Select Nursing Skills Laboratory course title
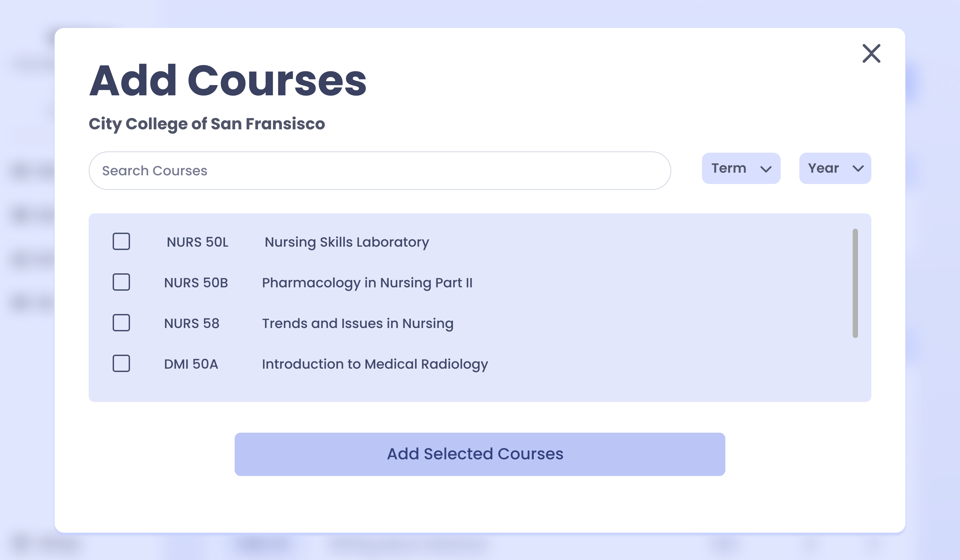960x560 pixels. coord(347,242)
